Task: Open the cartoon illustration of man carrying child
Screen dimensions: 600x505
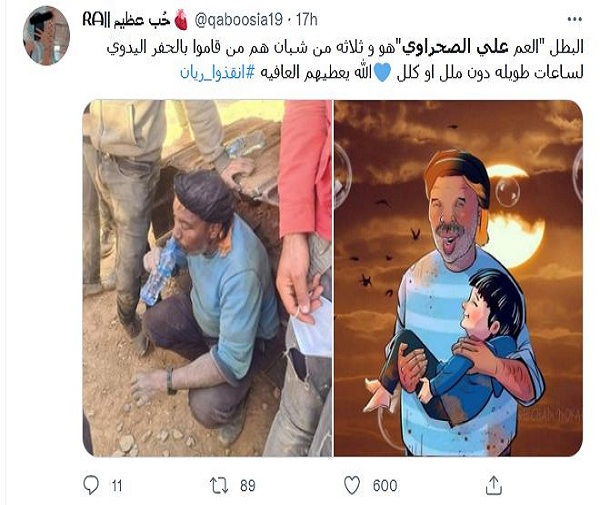Action: [x=458, y=278]
